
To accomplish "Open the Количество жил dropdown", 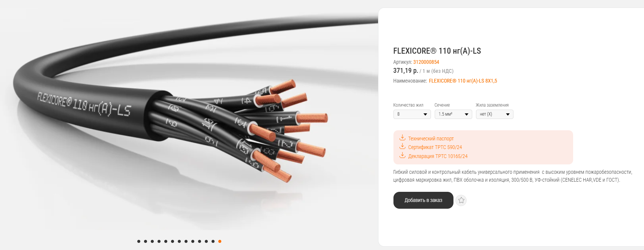I will (412, 114).
